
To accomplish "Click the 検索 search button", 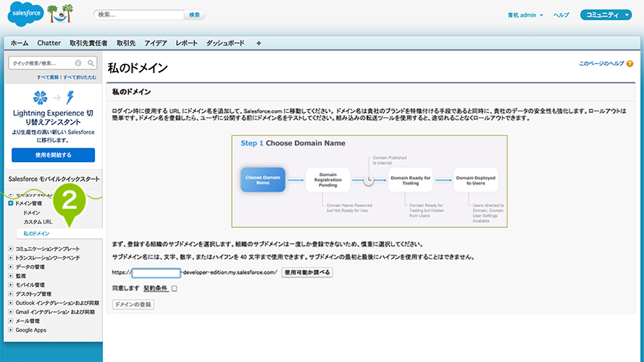I will (x=194, y=14).
